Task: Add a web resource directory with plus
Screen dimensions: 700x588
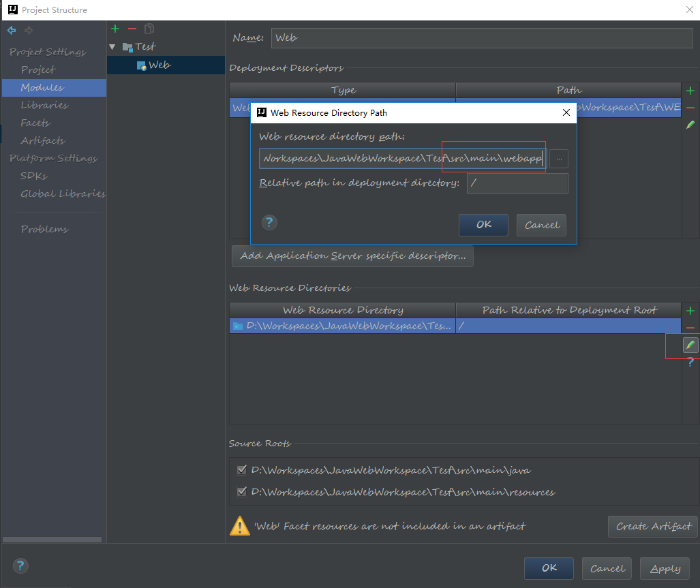Action: 690,311
